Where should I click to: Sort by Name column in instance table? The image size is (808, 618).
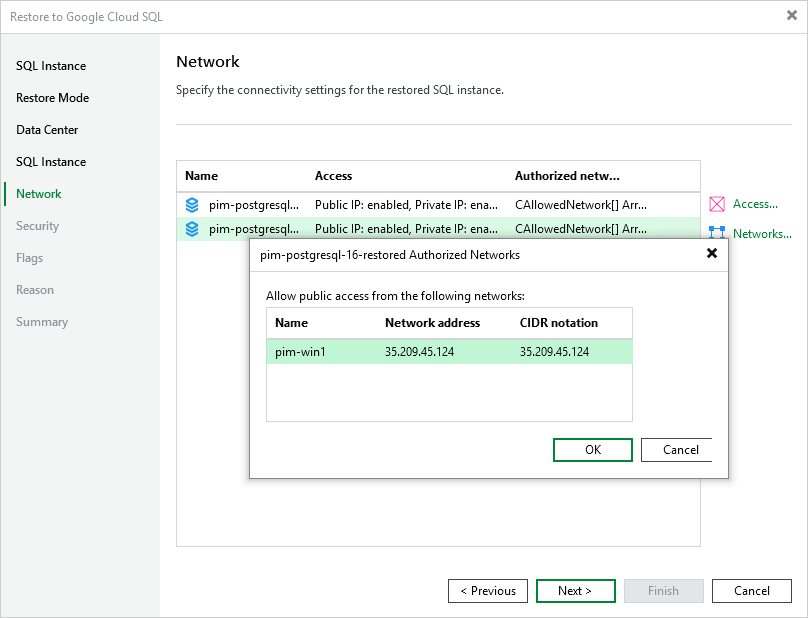pos(201,176)
